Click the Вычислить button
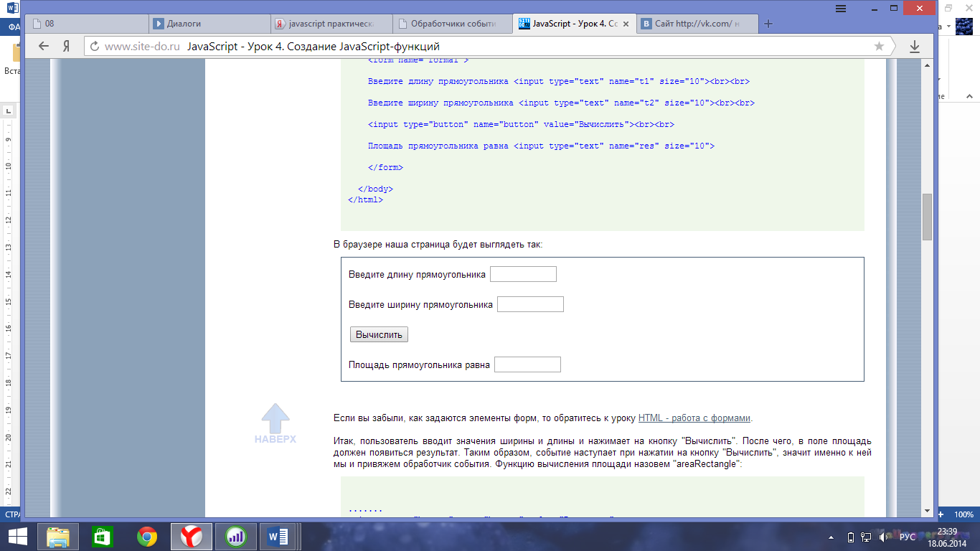The image size is (980, 551). click(x=379, y=334)
